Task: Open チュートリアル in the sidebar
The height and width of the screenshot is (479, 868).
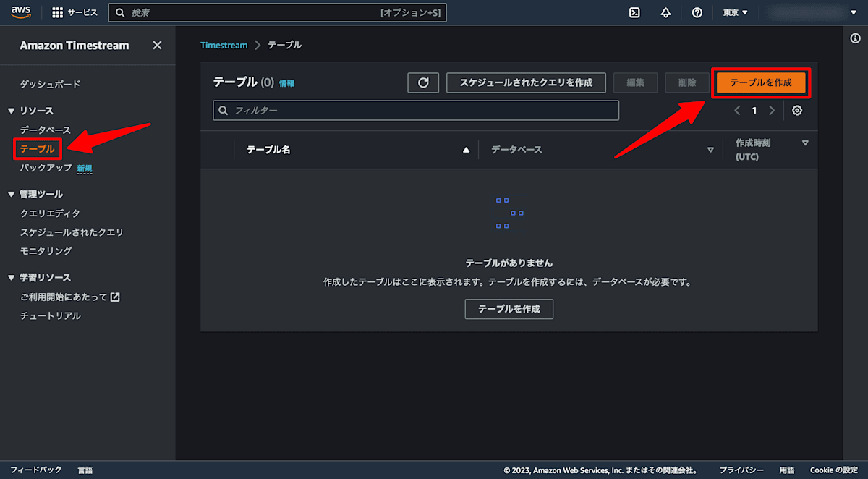Action: [50, 315]
